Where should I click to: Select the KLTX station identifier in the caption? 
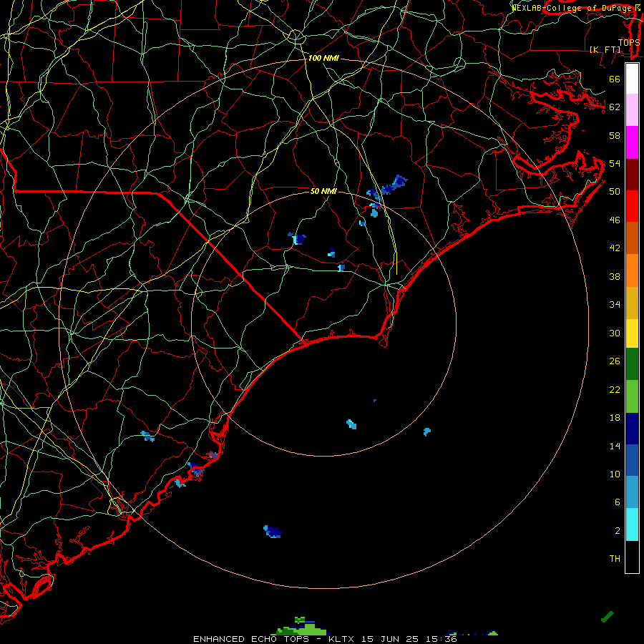click(341, 639)
